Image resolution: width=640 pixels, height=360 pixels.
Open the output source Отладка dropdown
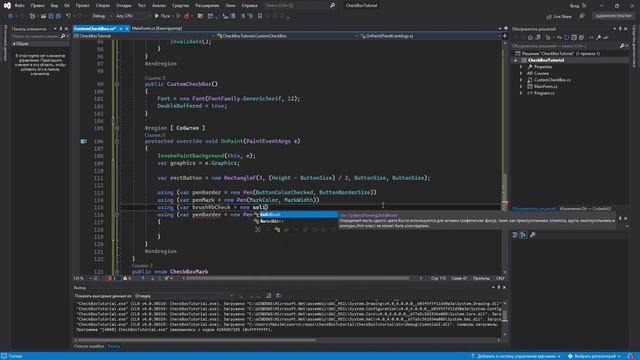[x=184, y=296]
